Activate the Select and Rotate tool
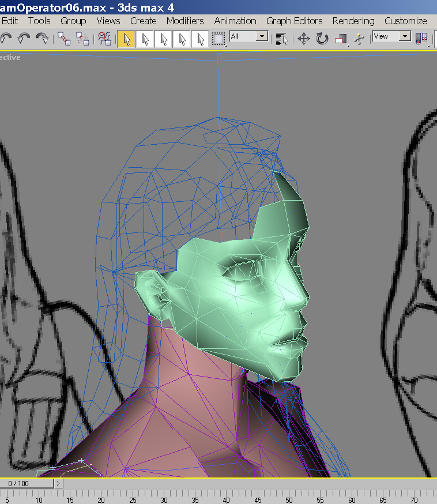The image size is (437, 504). coord(322,39)
